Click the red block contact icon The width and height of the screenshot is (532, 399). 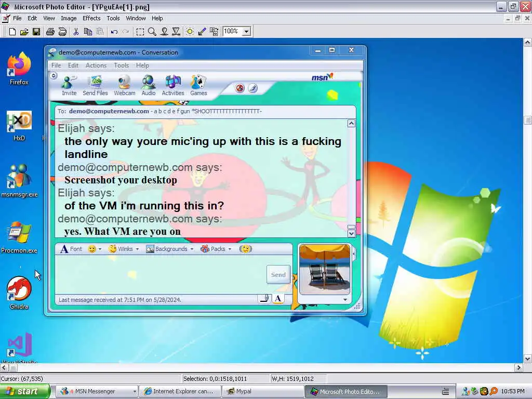point(240,88)
